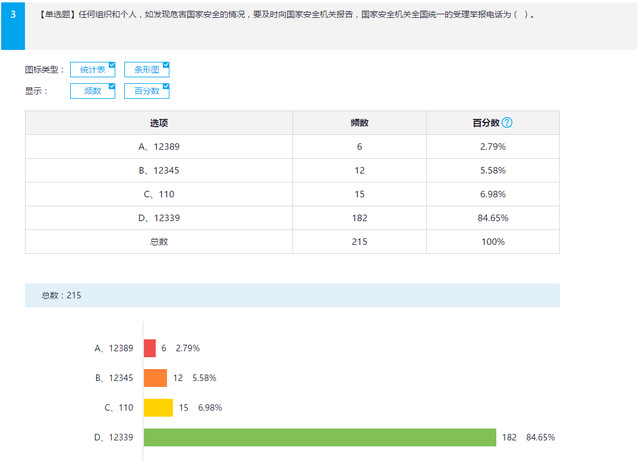This screenshot has width=639, height=462.
Task: Click the 总数：215 summary banner
Action: [x=292, y=295]
